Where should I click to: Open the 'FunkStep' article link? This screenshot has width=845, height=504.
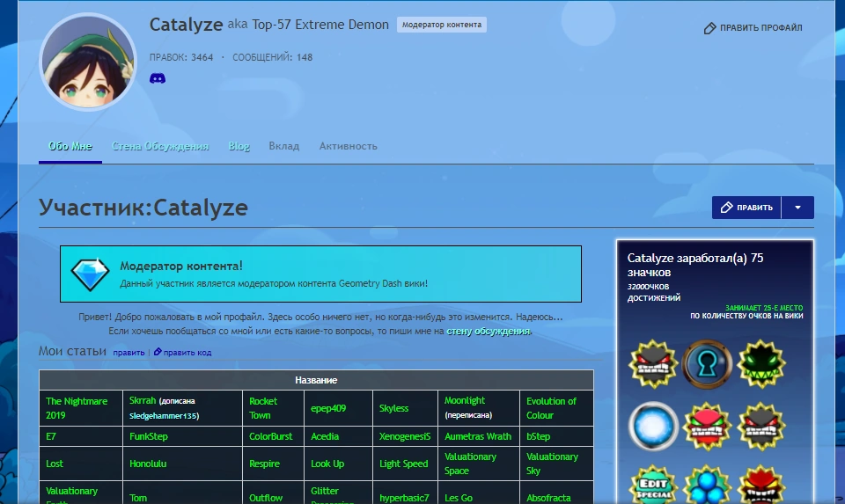(x=148, y=436)
